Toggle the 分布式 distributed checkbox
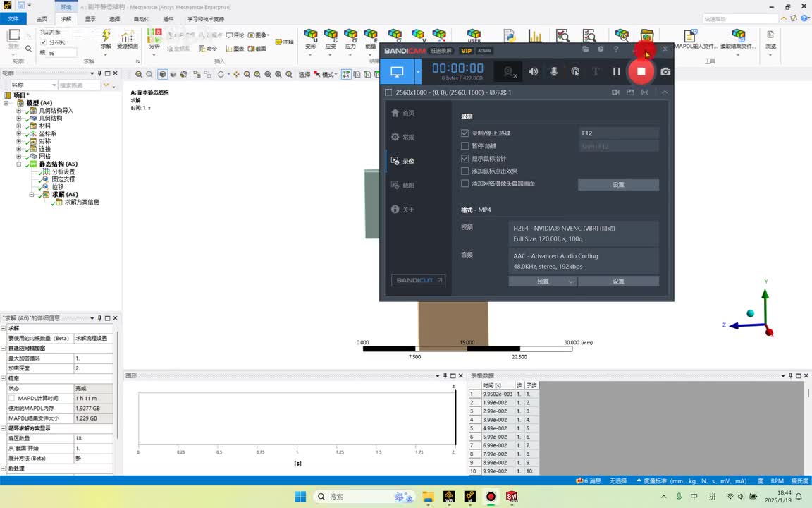The image size is (812, 508). [x=44, y=42]
